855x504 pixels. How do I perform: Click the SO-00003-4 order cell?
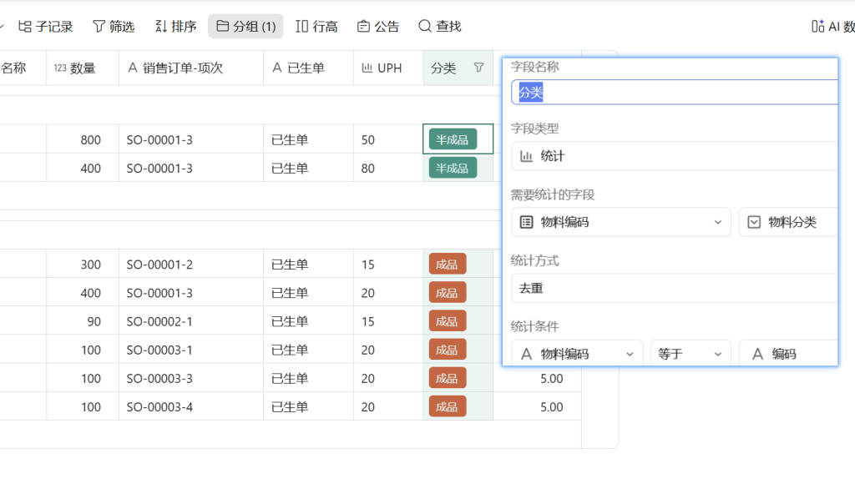[191, 406]
